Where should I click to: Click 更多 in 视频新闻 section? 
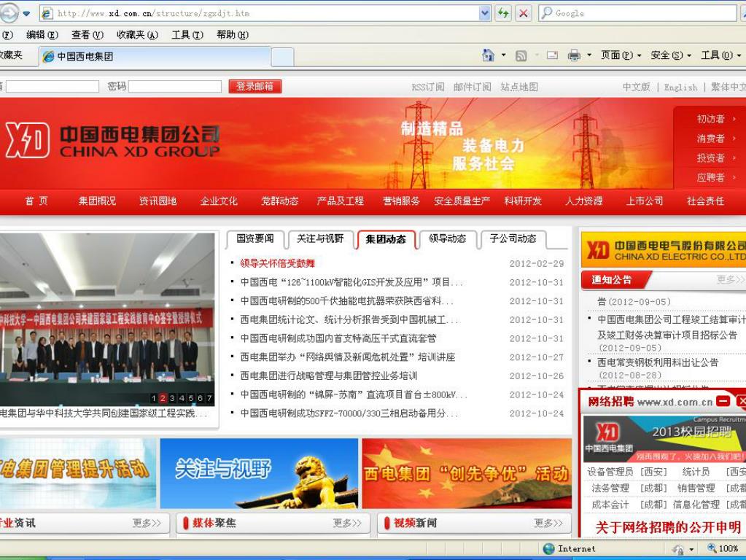coord(548,524)
